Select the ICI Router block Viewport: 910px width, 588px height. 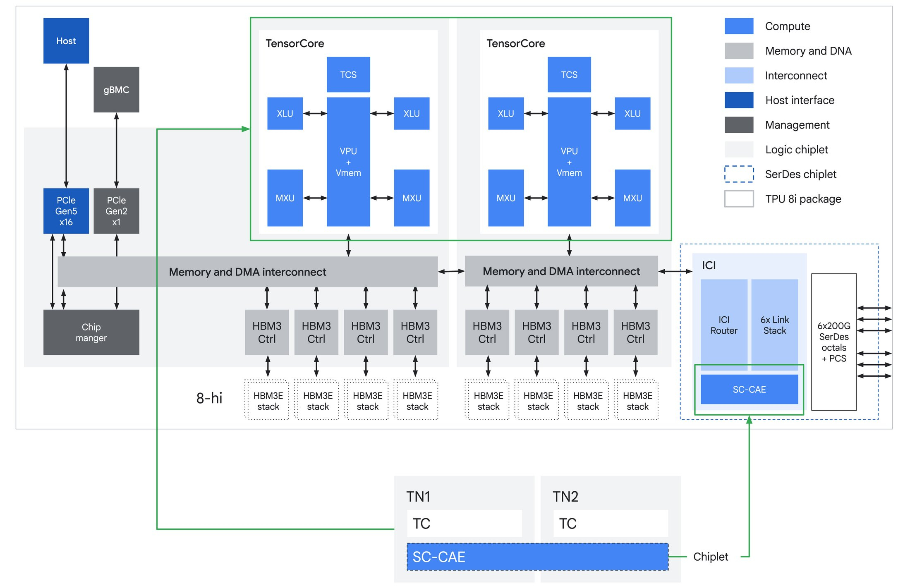click(x=723, y=325)
